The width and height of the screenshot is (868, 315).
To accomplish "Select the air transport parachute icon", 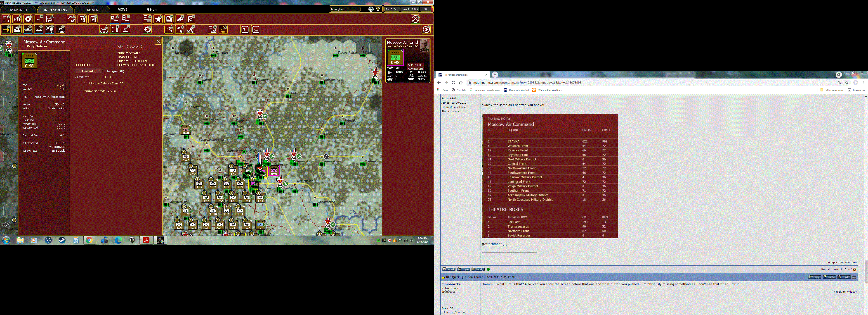I will coord(50,29).
